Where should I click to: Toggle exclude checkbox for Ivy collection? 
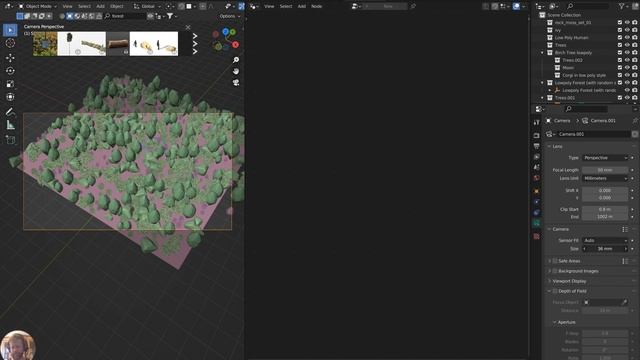click(x=620, y=30)
